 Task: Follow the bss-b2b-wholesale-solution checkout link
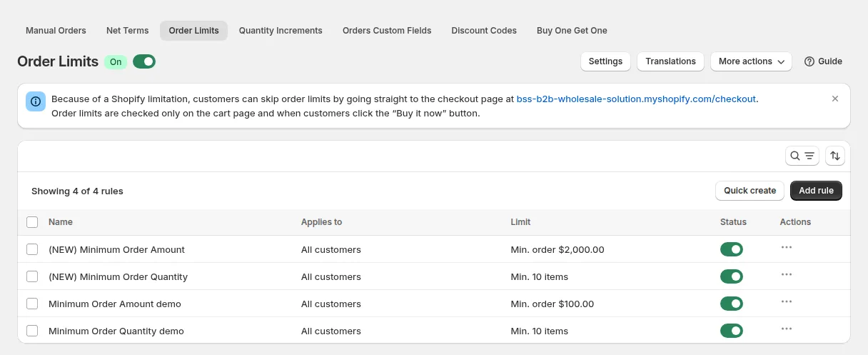[636, 99]
